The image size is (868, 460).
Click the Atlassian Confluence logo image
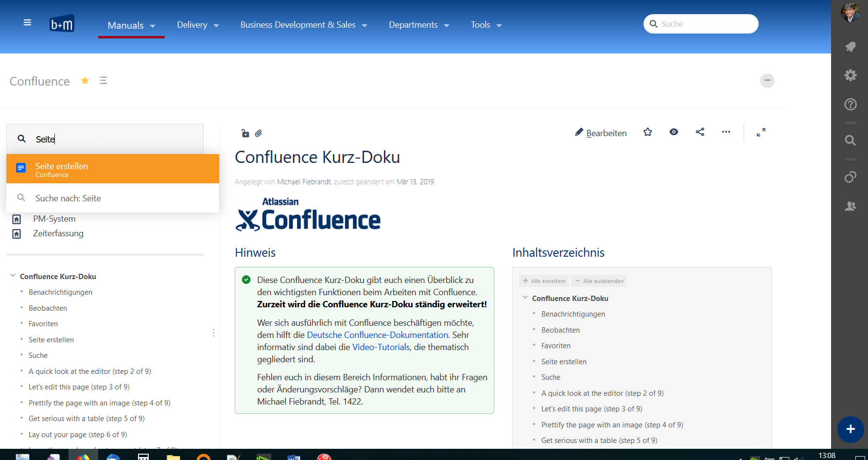click(308, 214)
